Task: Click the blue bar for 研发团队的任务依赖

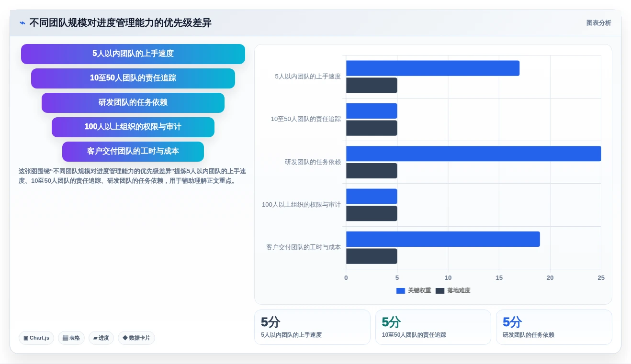Action: click(x=473, y=154)
